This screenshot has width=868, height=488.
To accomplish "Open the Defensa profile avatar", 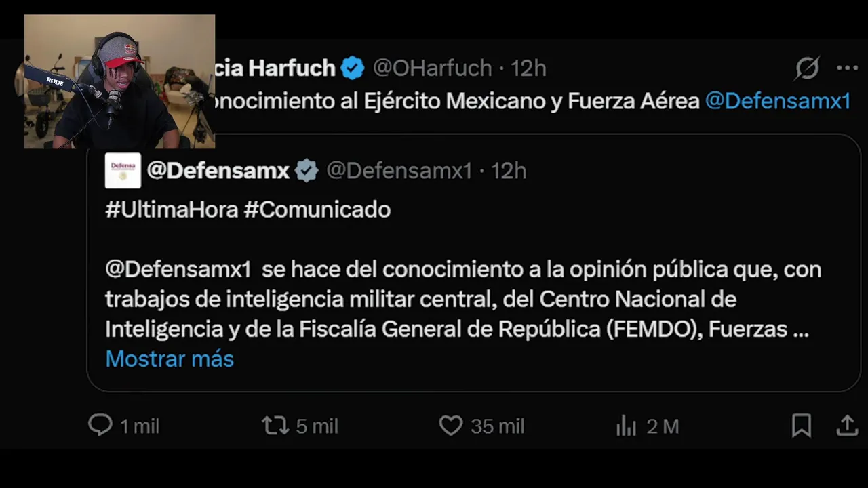I will tap(123, 170).
